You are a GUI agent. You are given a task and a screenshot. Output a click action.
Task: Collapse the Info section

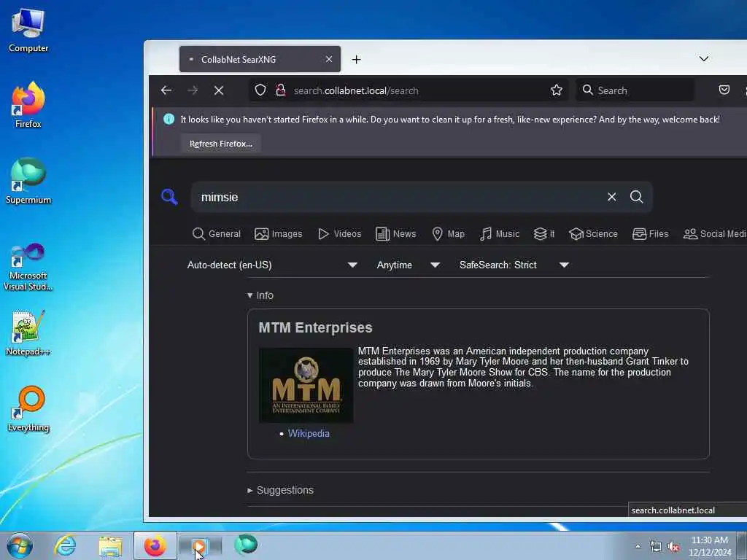pyautogui.click(x=260, y=295)
